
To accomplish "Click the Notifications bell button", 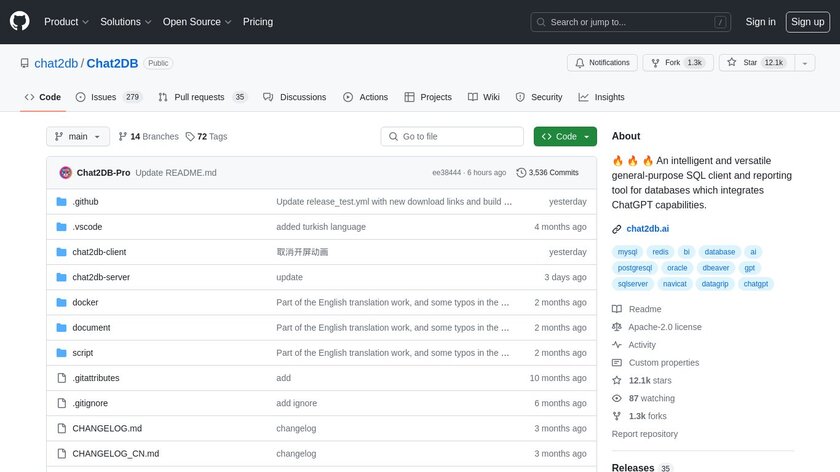I will 601,62.
